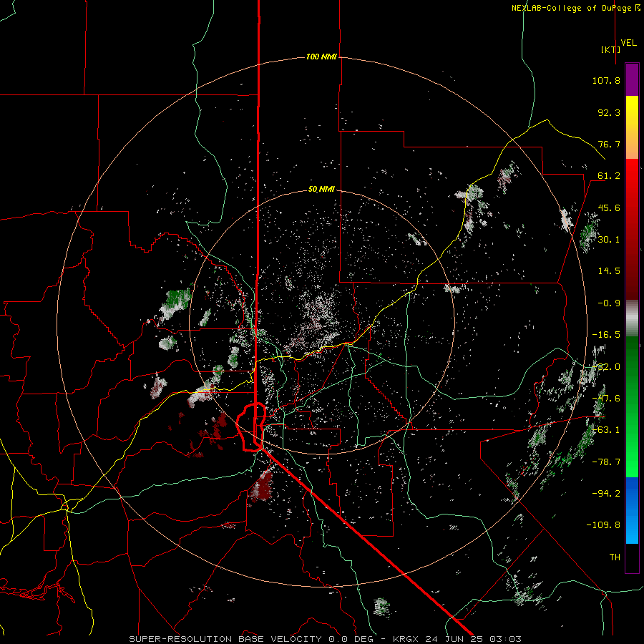Select the -0.9 velocity scale value

tap(609, 303)
